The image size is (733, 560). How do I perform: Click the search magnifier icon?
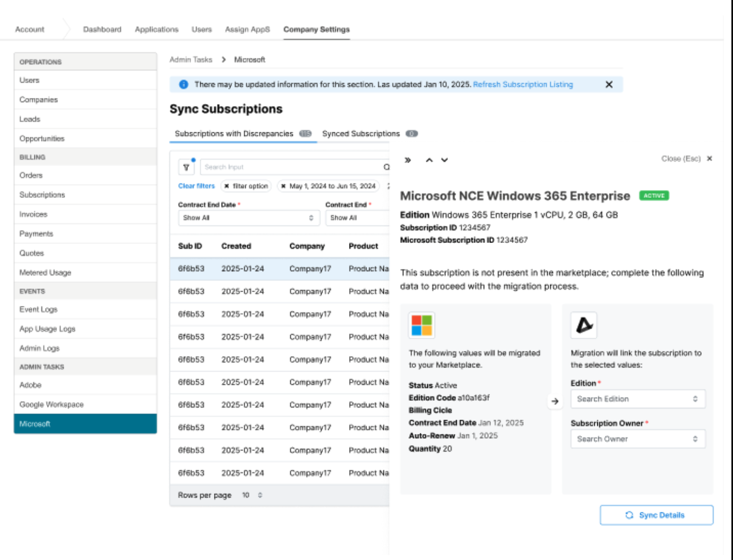coord(386,167)
